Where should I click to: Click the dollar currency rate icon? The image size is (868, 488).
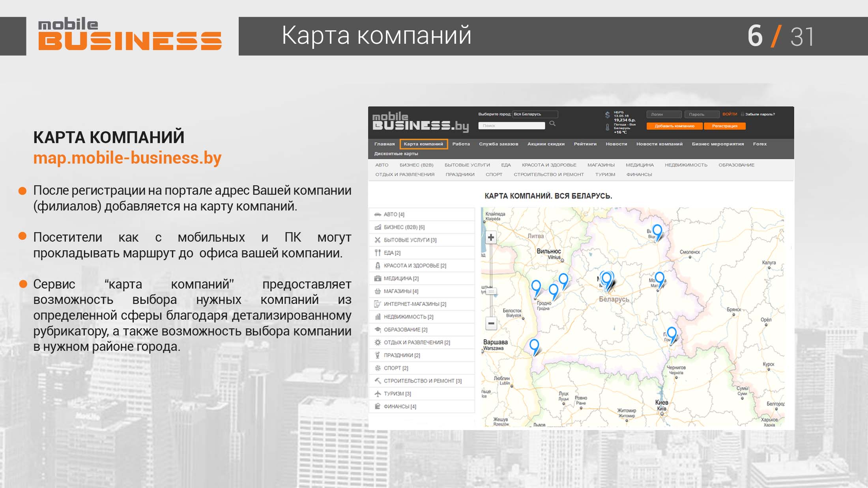(x=607, y=115)
